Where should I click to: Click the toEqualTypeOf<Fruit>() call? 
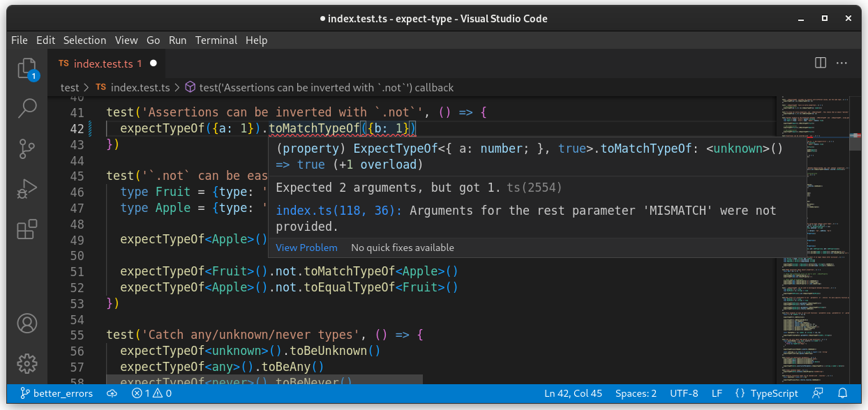381,287
